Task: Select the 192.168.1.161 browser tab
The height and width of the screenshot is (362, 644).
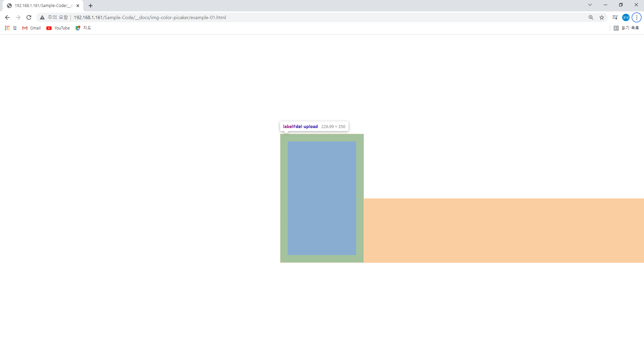Action: pyautogui.click(x=40, y=6)
